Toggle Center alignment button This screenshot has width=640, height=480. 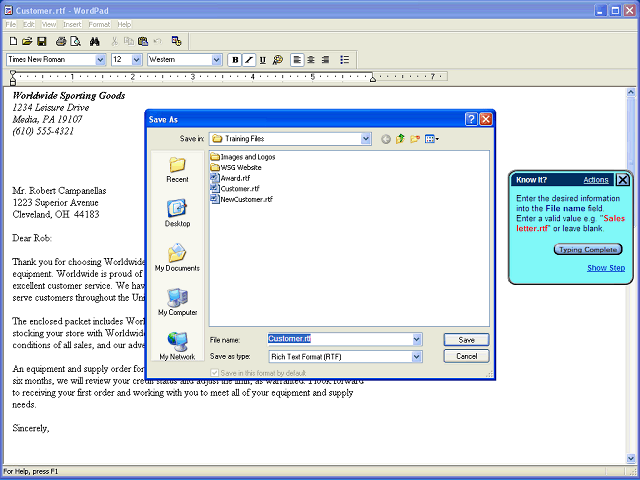coord(311,60)
